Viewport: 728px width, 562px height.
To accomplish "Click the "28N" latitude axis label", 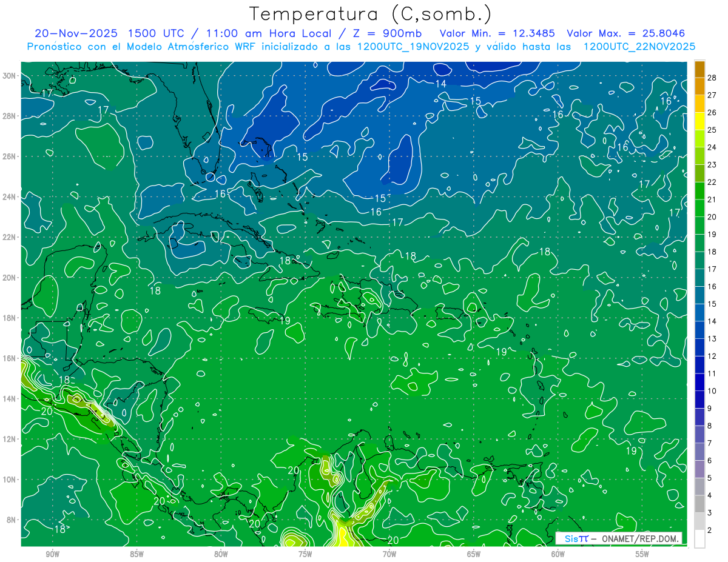I will click(10, 116).
